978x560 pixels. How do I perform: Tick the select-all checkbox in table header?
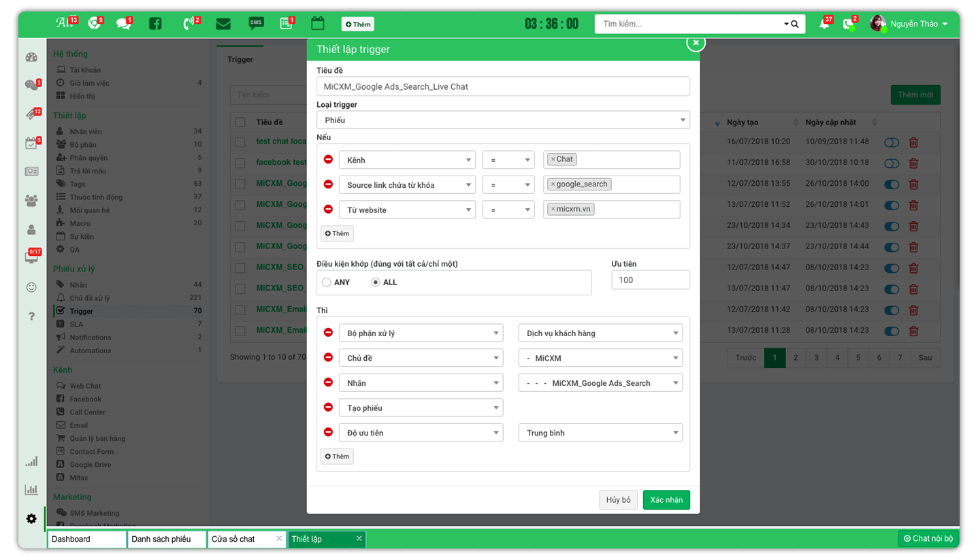240,122
